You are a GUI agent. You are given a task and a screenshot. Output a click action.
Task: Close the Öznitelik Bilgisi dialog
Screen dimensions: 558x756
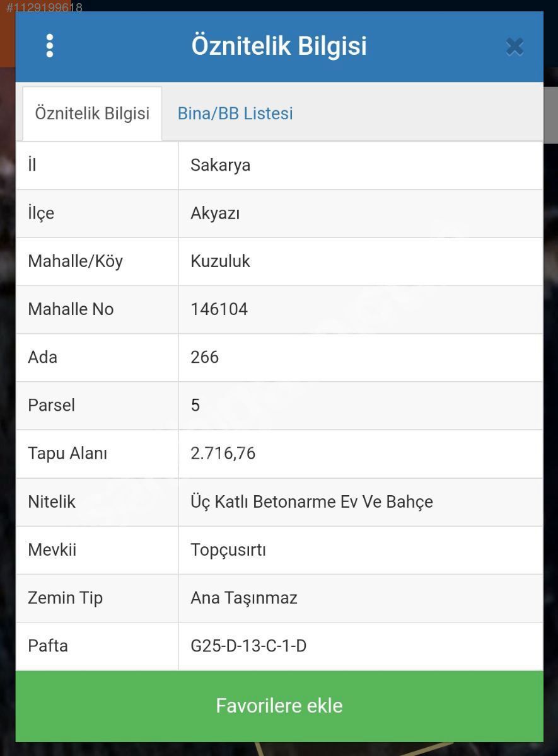click(514, 47)
